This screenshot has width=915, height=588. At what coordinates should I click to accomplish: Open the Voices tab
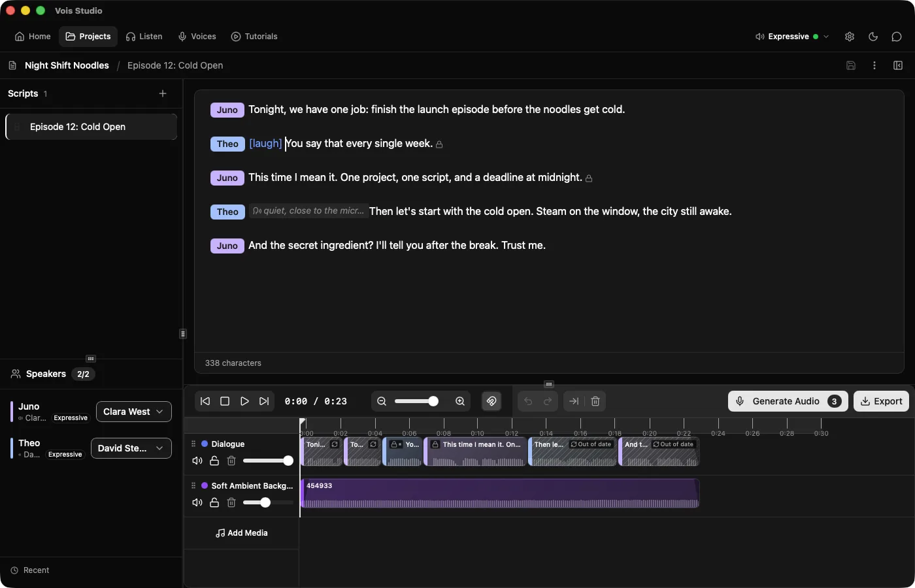click(x=197, y=37)
